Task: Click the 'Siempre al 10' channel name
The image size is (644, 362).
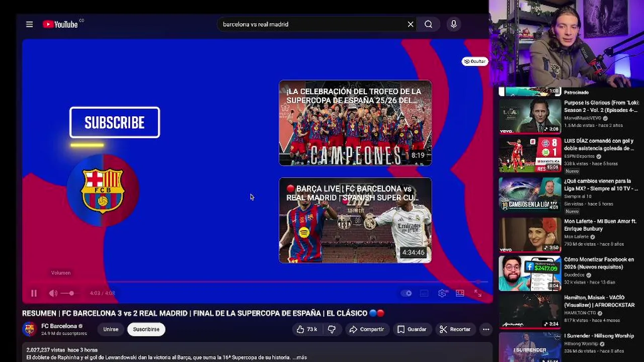Action: [x=578, y=197]
